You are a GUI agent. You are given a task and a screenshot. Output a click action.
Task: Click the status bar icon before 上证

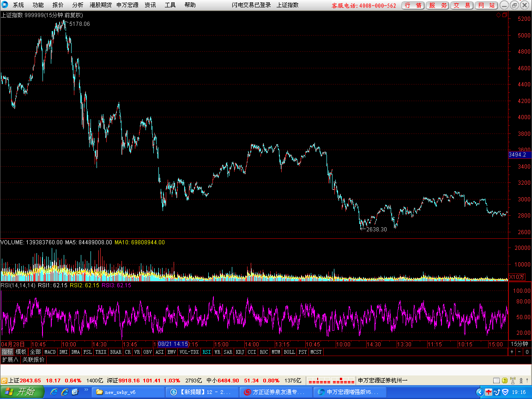[4, 381]
